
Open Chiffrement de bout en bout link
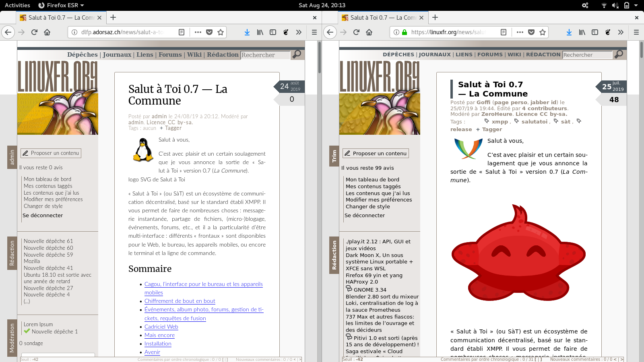click(180, 301)
